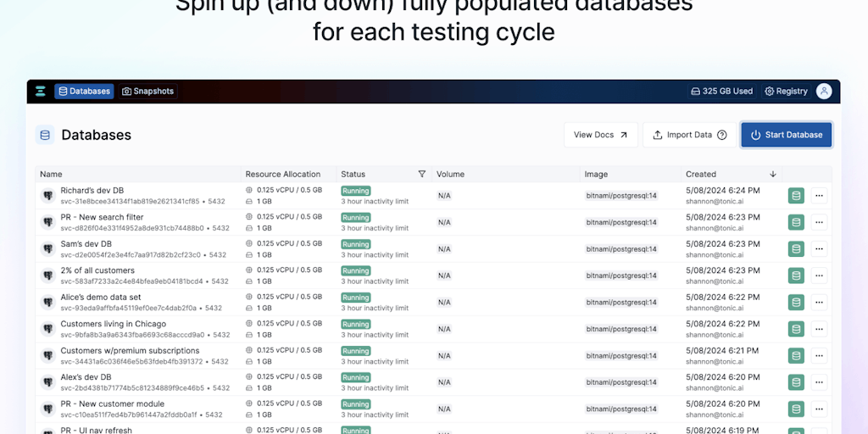Open Registry settings
Screen dimensions: 868x434
pyautogui.click(x=786, y=92)
